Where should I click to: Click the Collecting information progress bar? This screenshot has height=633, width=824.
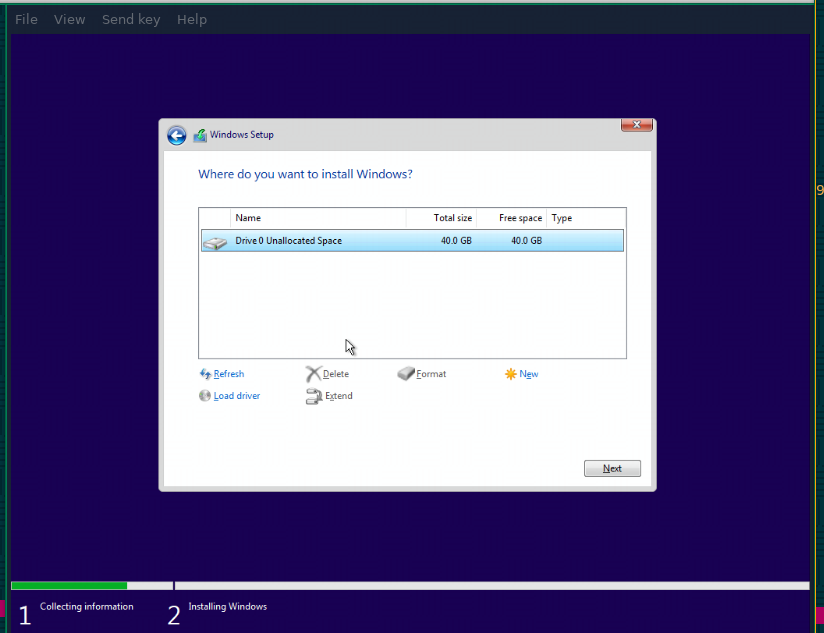[92, 586]
